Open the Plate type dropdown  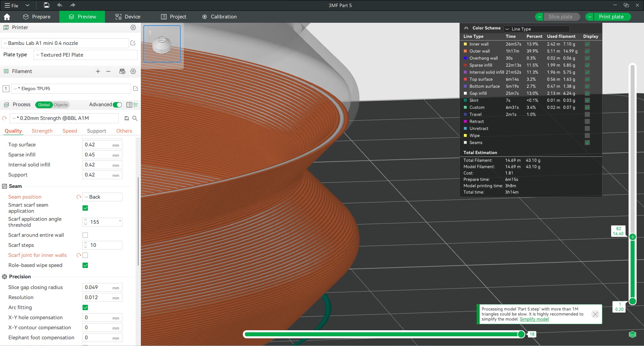point(86,55)
